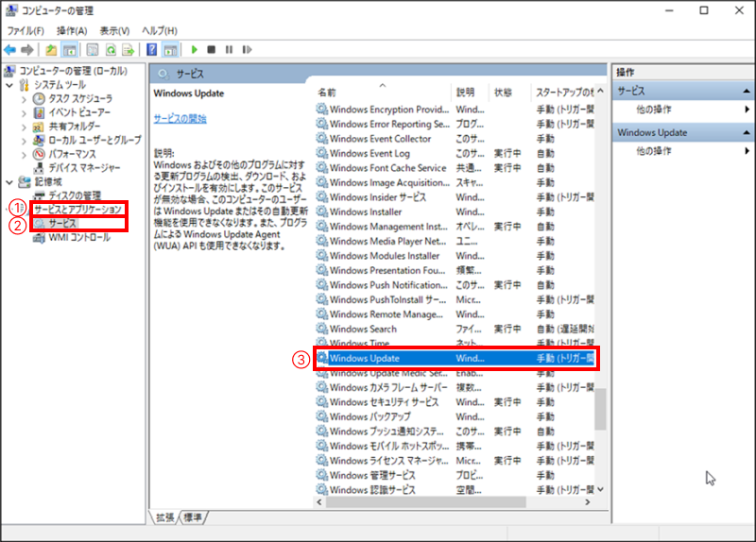756x542 pixels.
Task: Click the Stop Service square icon
Action: 211,50
